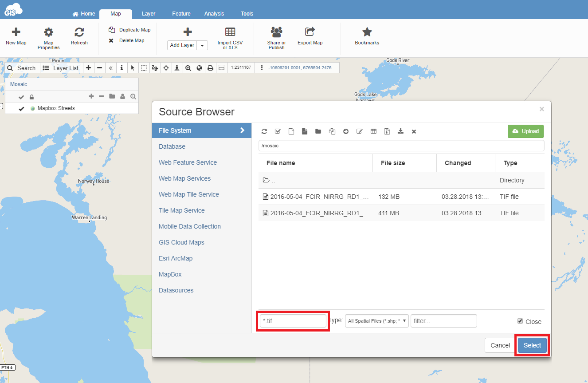Click the copy files icon in Source Browser toolbar
The height and width of the screenshot is (383, 588).
click(332, 131)
